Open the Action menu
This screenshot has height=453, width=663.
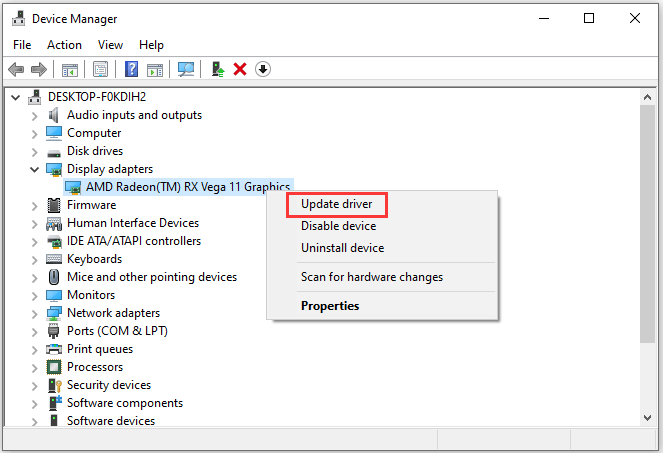[x=64, y=45]
